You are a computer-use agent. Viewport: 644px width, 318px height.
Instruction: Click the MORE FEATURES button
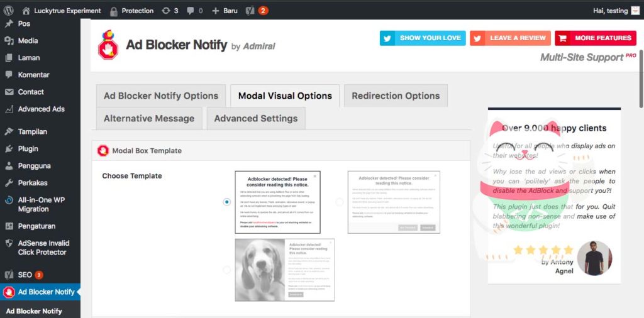596,38
